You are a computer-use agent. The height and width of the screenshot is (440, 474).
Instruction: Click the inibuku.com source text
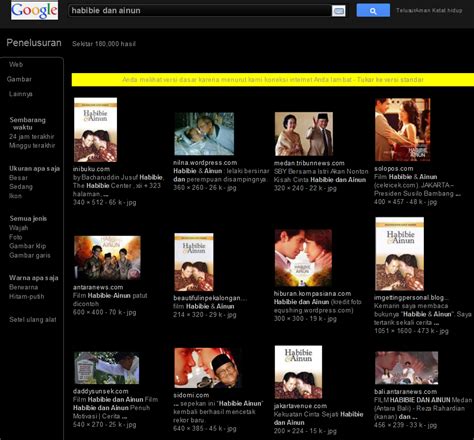tap(91, 169)
